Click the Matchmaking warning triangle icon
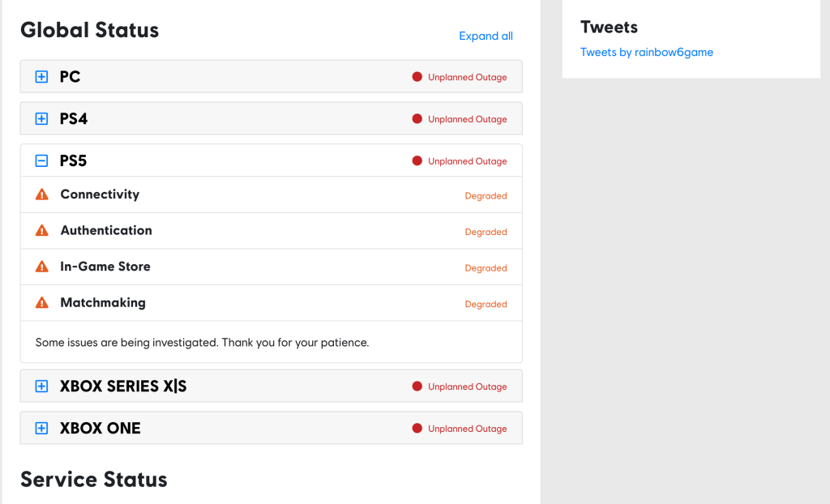 coord(42,303)
